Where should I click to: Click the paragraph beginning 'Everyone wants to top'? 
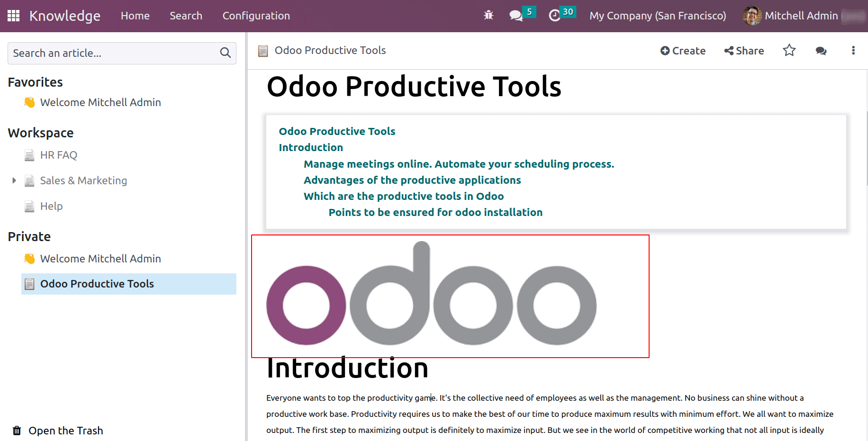[550, 414]
